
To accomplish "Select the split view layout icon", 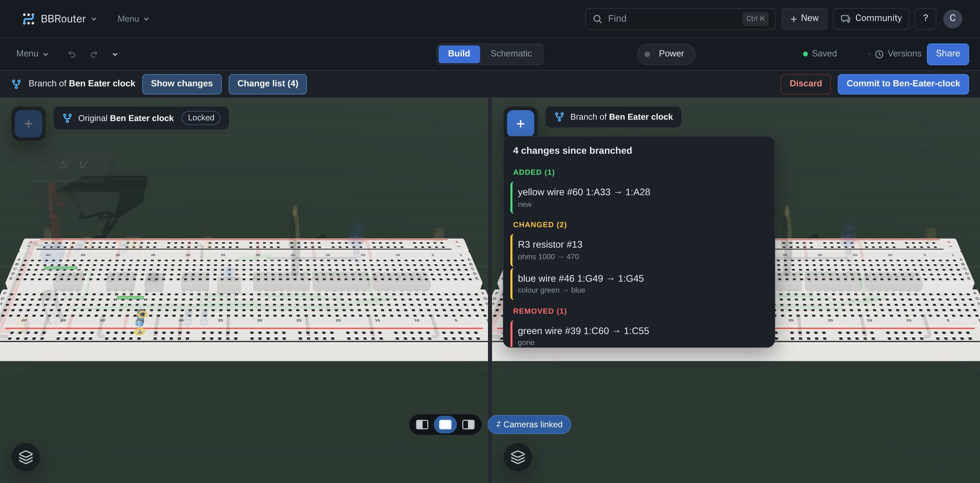I will pyautogui.click(x=445, y=424).
